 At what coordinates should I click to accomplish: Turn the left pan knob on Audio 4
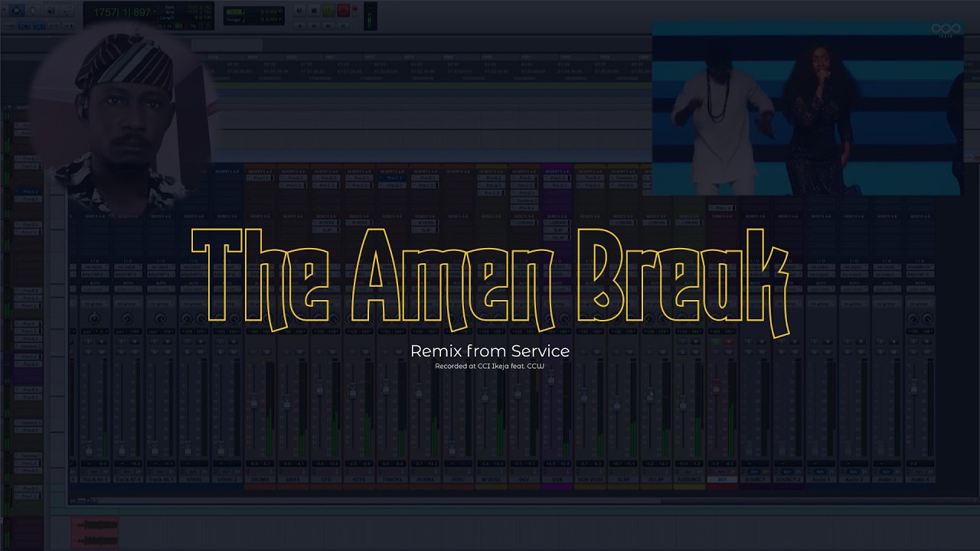pyautogui.click(x=913, y=319)
